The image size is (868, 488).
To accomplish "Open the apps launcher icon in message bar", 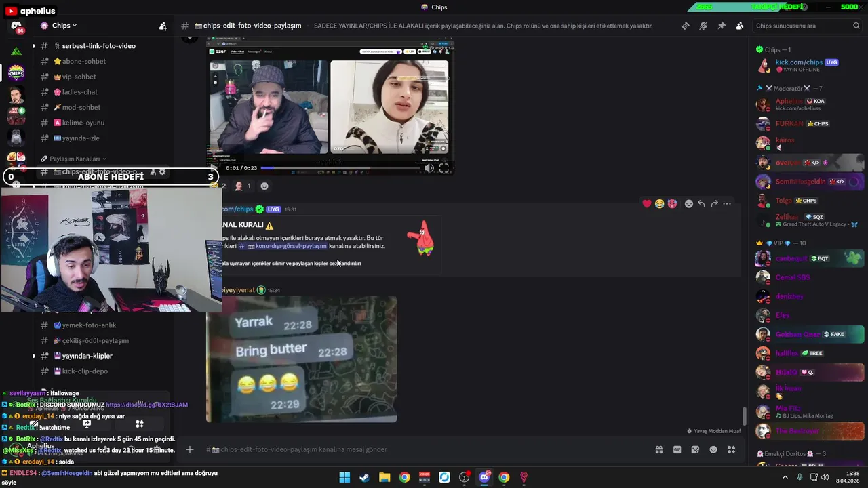I will [732, 449].
